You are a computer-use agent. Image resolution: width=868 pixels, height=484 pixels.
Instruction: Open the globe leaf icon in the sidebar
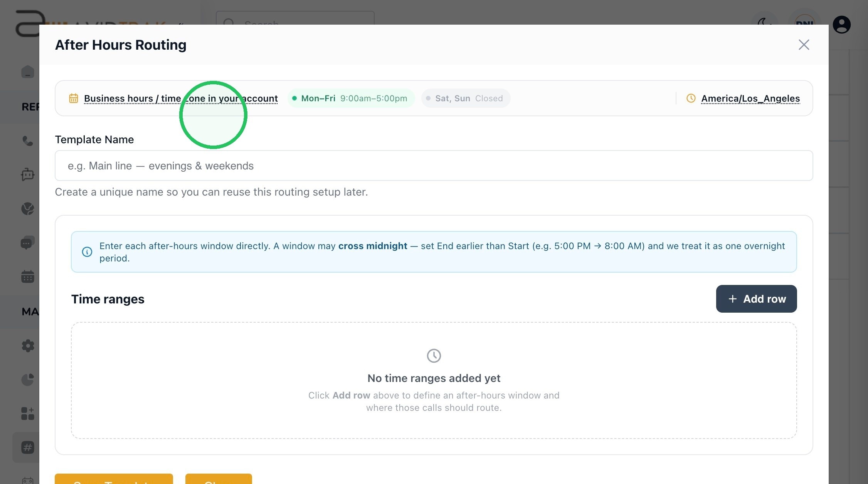[x=28, y=209]
